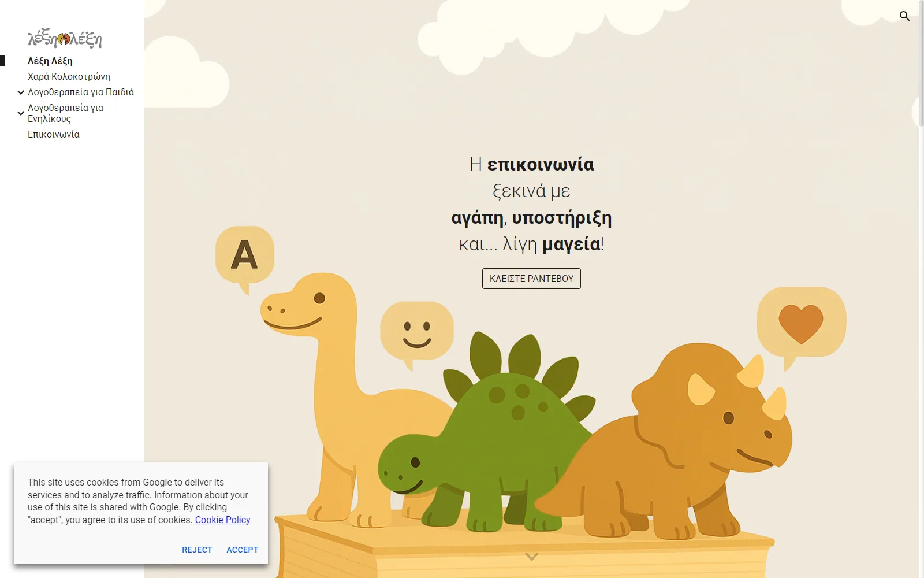
Task: Open the site search magnifier icon
Action: click(904, 16)
